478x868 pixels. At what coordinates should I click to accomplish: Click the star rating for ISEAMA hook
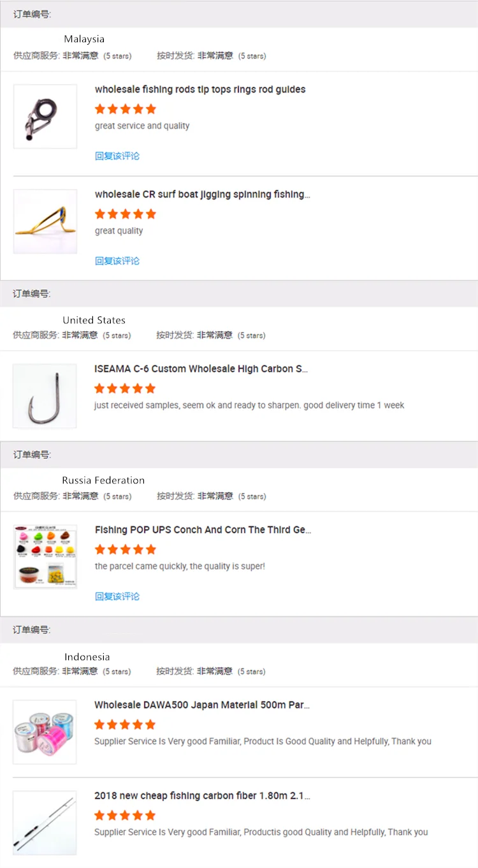coord(125,388)
